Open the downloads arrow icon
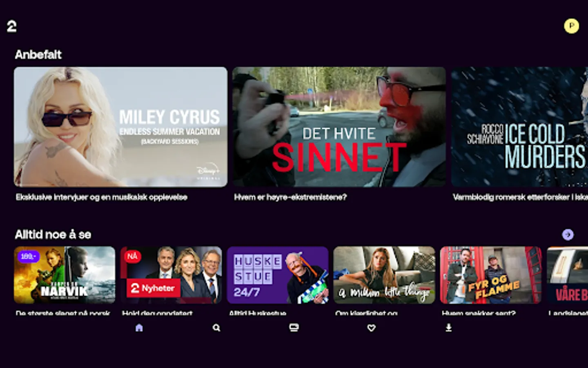588x368 pixels. (x=448, y=328)
